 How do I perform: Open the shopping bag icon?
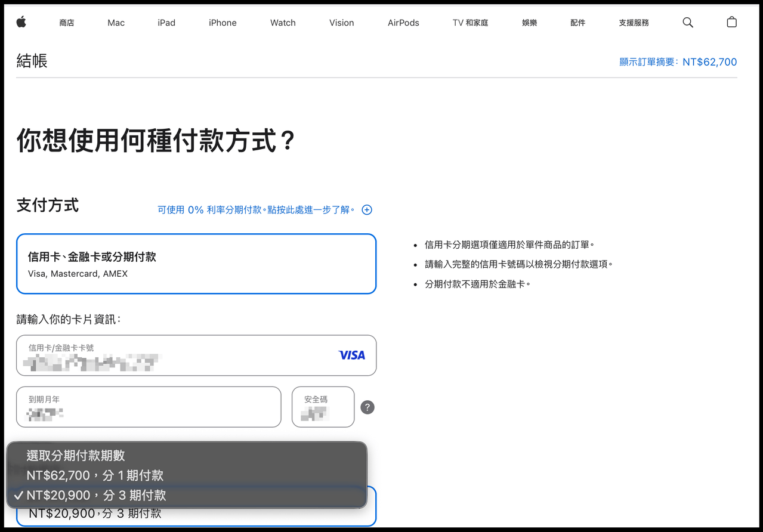(x=732, y=22)
